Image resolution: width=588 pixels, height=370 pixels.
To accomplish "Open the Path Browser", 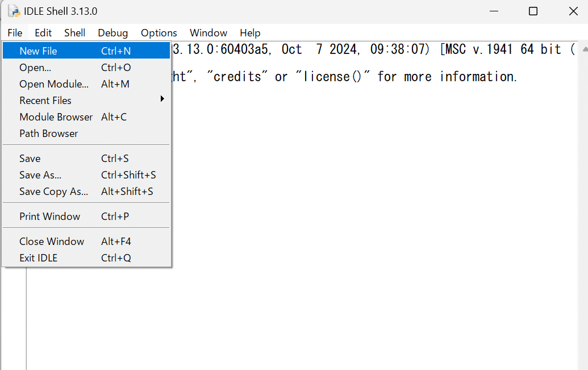I will coord(86,134).
